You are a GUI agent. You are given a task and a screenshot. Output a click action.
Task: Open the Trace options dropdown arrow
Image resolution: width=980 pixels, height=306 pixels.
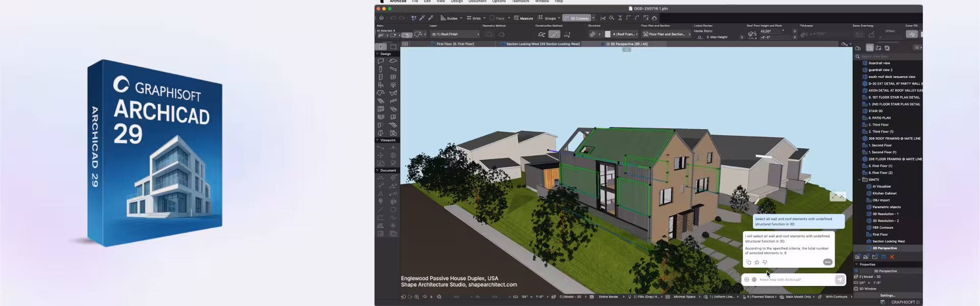[x=509, y=18]
